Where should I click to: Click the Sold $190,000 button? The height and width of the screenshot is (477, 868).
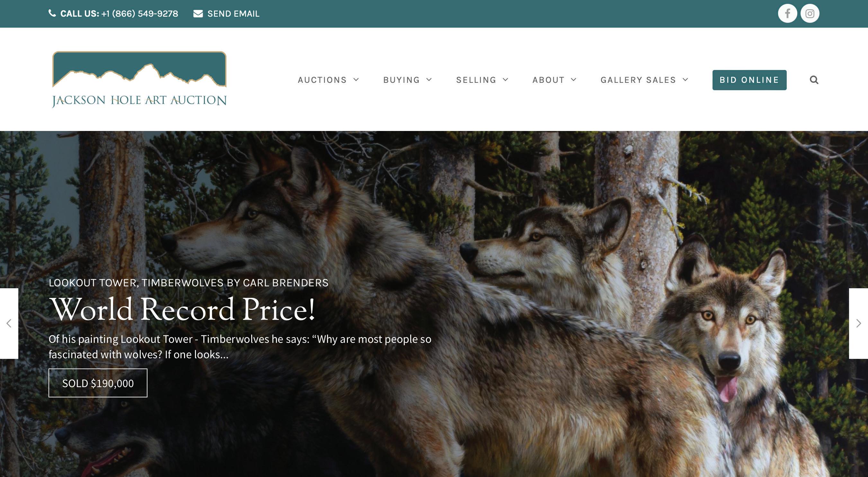tap(98, 383)
